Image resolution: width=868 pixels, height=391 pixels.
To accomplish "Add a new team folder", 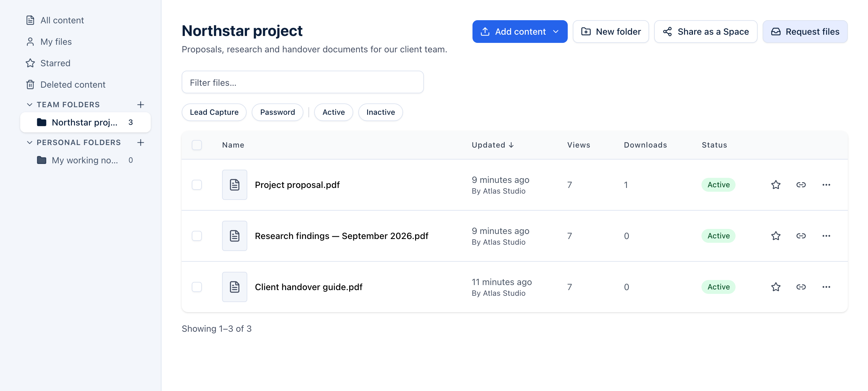I will (x=140, y=105).
